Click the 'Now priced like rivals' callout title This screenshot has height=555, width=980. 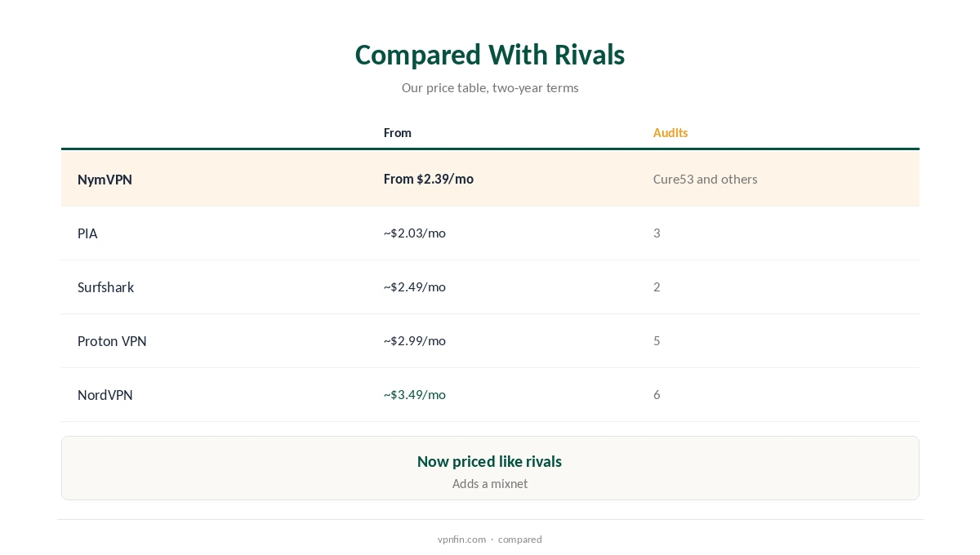click(490, 461)
